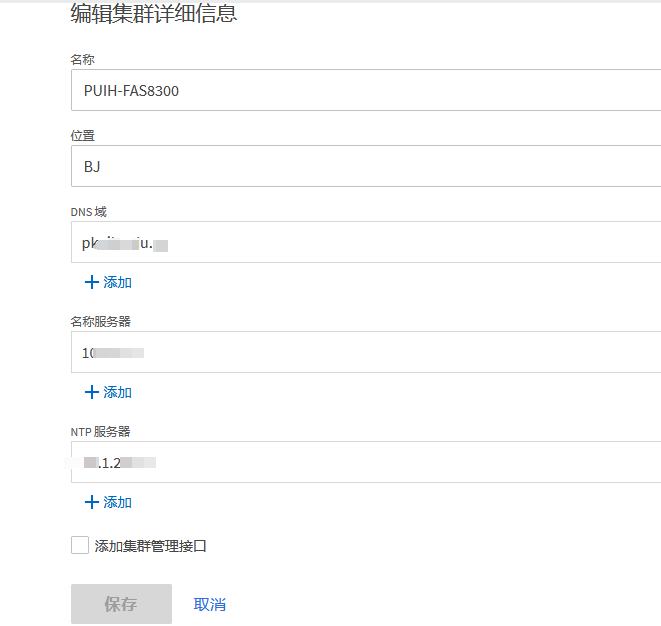The height and width of the screenshot is (626, 661).
Task: Click the 取消 link
Action: click(210, 604)
